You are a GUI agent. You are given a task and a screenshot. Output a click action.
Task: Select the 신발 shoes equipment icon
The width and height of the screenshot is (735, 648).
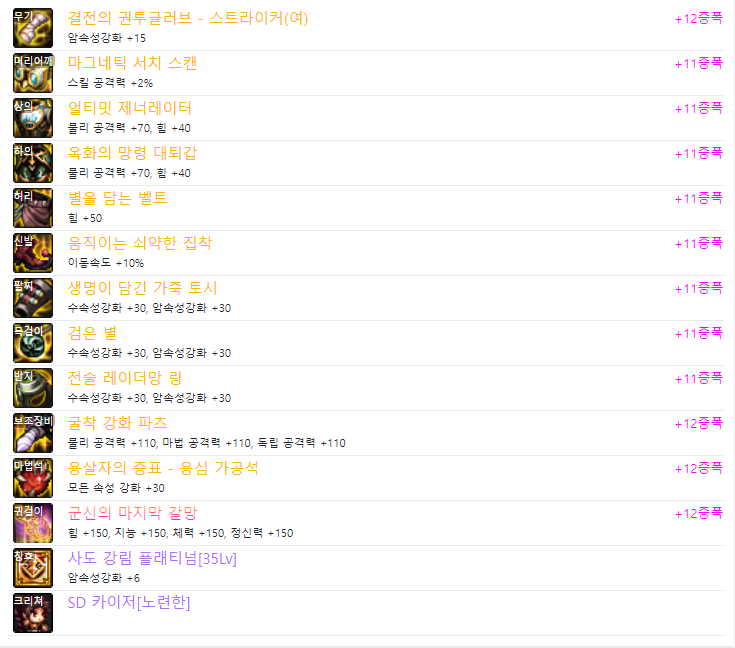(33, 253)
